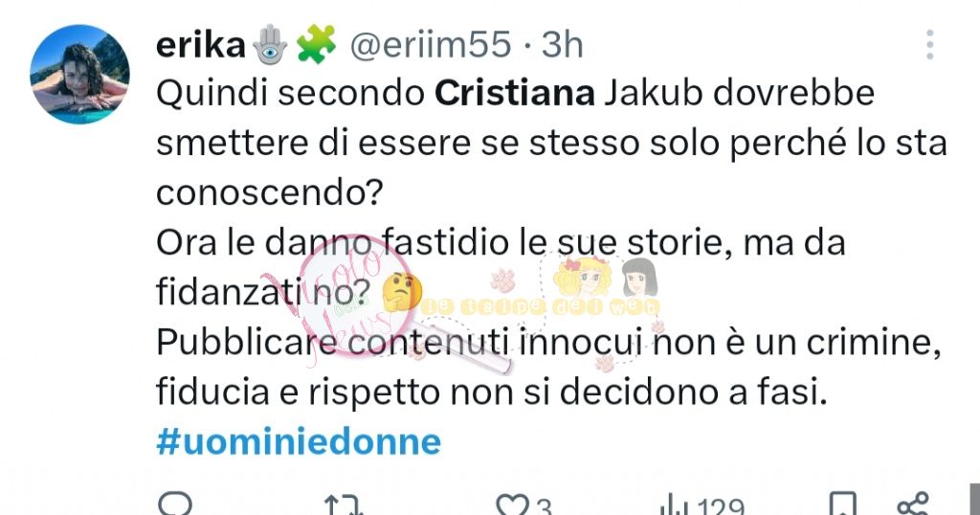980x515 pixels.
Task: Click the green puzzle piece emoji
Action: click(311, 44)
